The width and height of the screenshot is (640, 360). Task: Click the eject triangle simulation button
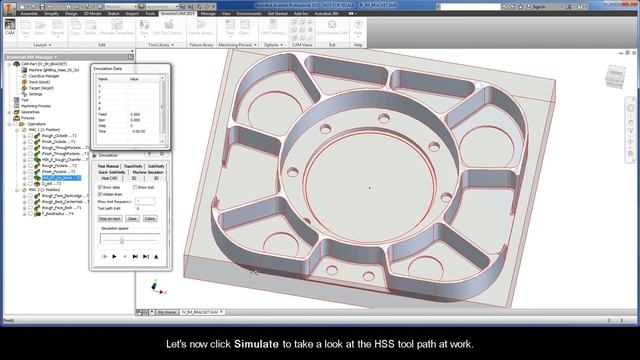click(156, 256)
